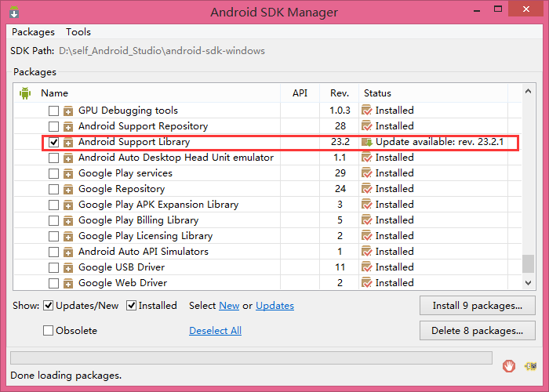Select the Updates link
The width and height of the screenshot is (549, 392).
[x=274, y=306]
